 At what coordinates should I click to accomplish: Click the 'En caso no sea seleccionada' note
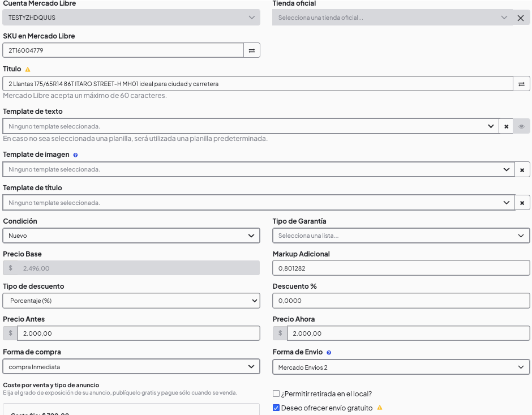(135, 139)
